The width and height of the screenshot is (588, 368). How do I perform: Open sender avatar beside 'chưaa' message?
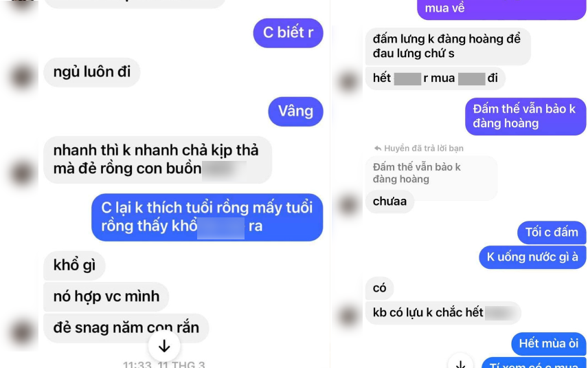click(x=348, y=204)
